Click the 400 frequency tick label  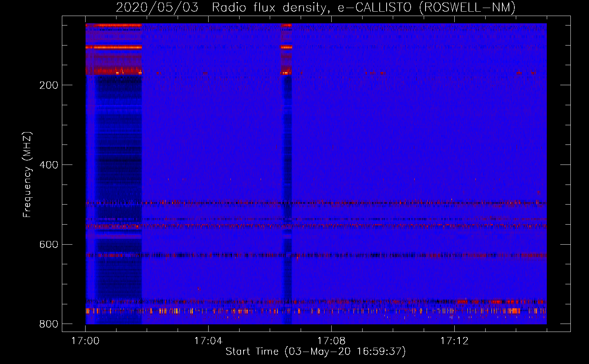(49, 165)
